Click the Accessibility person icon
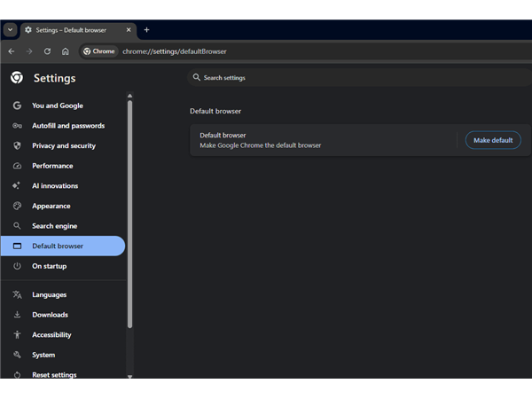532x399 pixels. [x=18, y=335]
